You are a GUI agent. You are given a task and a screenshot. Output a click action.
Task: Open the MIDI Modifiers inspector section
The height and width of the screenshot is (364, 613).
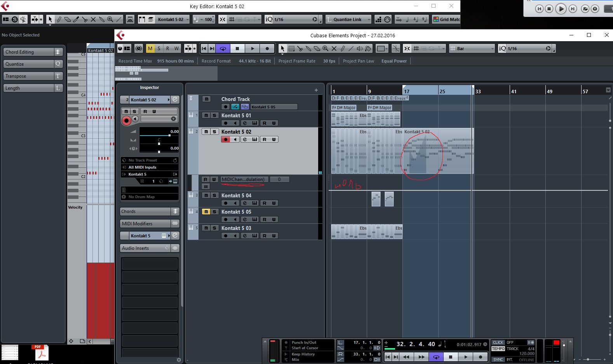coord(150,224)
